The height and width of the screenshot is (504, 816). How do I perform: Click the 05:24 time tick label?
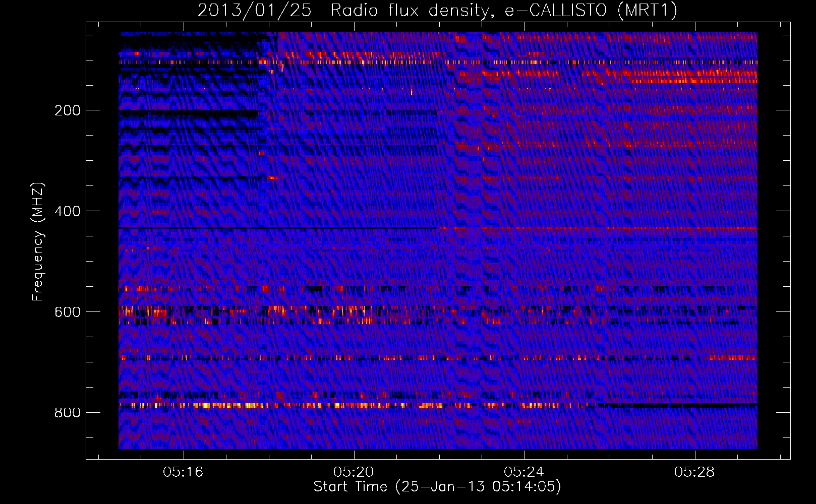[524, 472]
